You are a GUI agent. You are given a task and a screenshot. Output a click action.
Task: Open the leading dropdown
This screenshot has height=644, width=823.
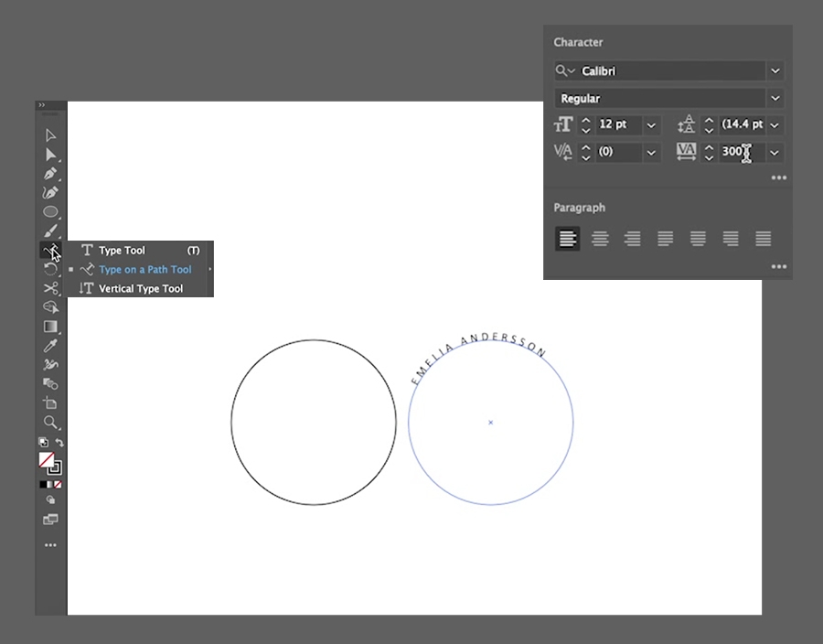[775, 125]
